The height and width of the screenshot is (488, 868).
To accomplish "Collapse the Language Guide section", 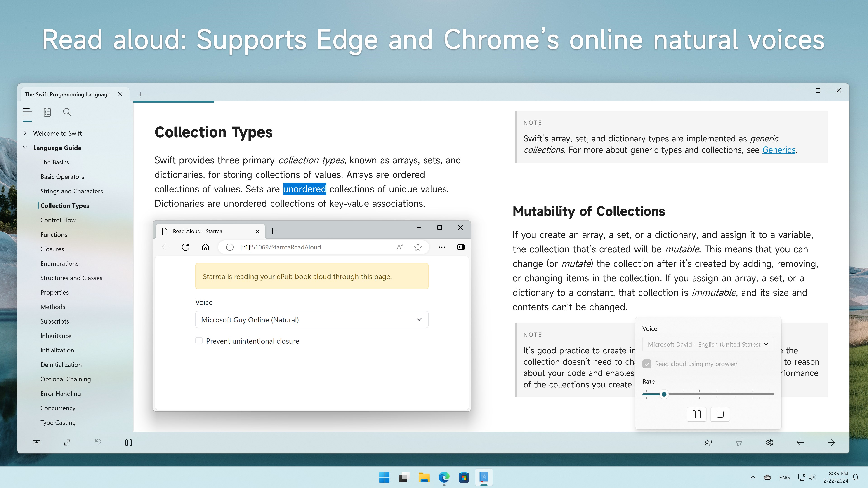I will click(x=25, y=148).
